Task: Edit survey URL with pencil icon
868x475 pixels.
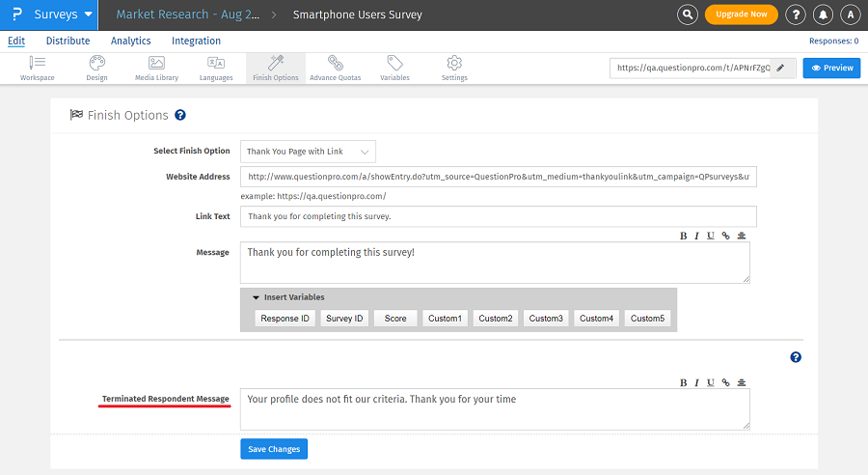Action: pos(780,68)
